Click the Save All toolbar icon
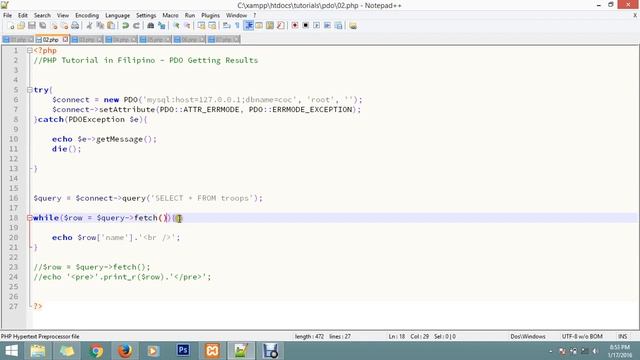 point(42,26)
